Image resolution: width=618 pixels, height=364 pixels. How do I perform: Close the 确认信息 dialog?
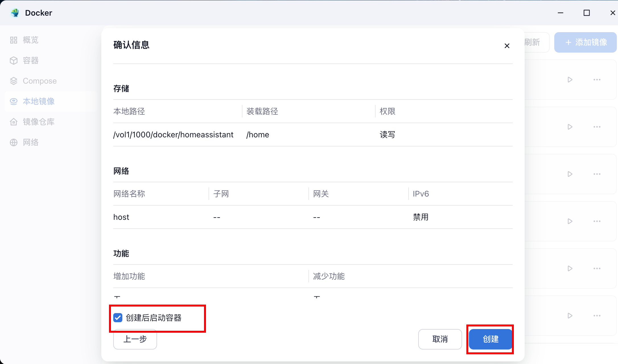507,46
